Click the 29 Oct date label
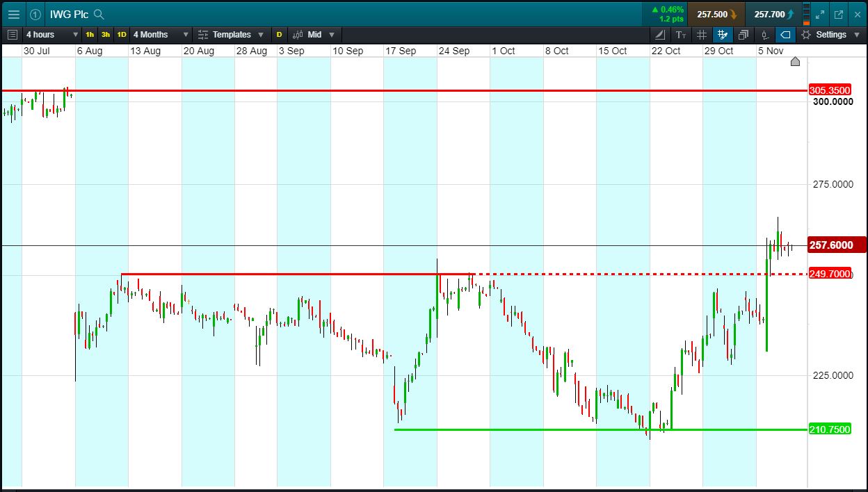868x492 pixels. (719, 51)
